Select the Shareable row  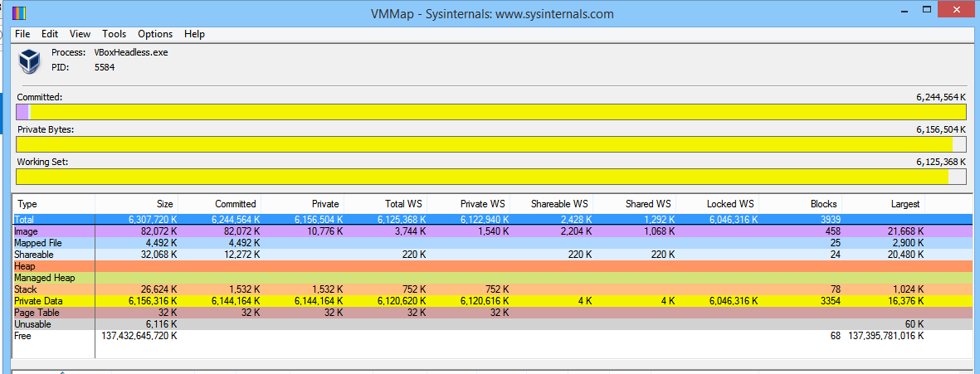point(493,255)
